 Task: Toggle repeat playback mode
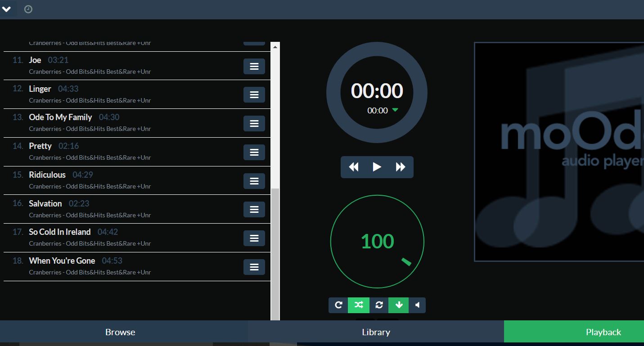pyautogui.click(x=338, y=305)
